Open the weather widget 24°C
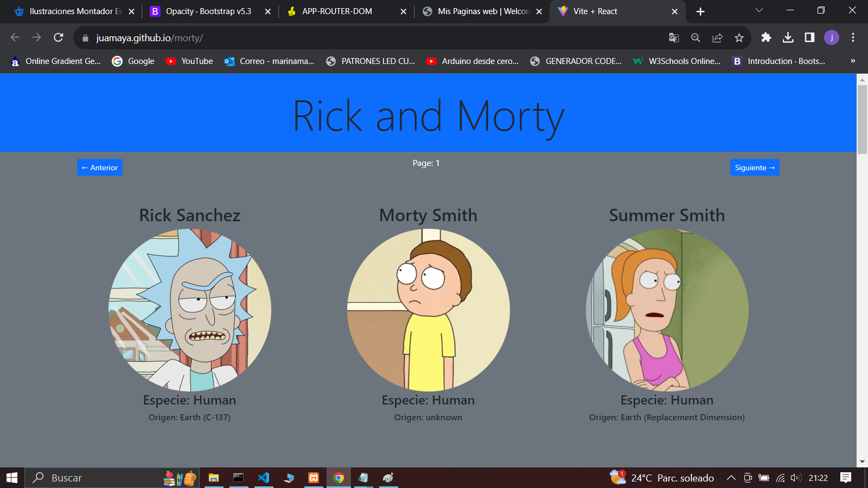Viewport: 868px width, 488px height. point(662,478)
